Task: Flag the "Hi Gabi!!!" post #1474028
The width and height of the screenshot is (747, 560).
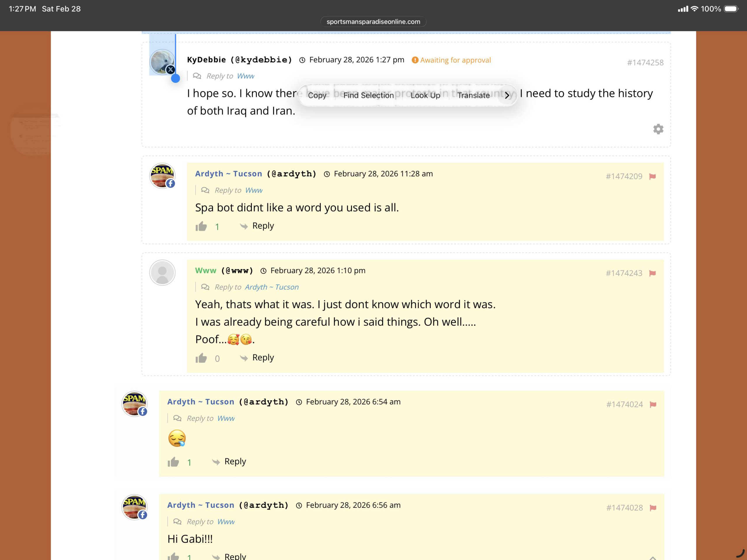Action: [653, 508]
